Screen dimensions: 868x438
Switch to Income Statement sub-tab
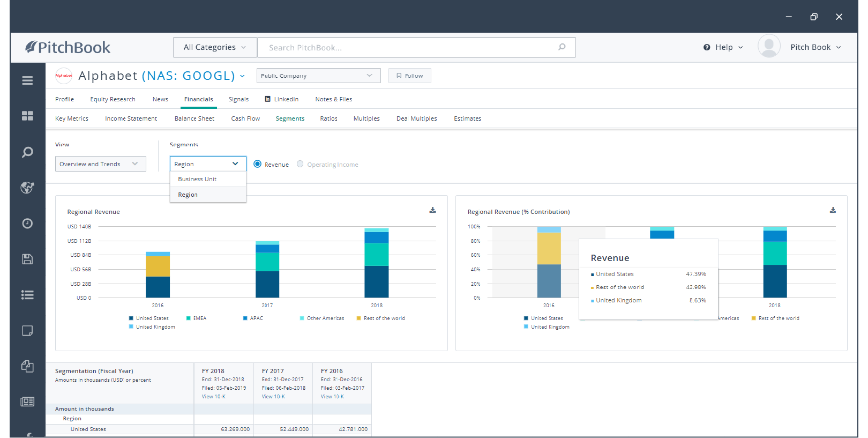tap(131, 118)
